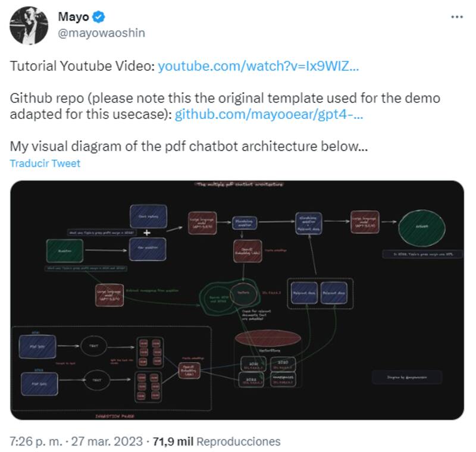Open Mayo's profile picture avatar
The width and height of the screenshot is (476, 452).
[29, 27]
